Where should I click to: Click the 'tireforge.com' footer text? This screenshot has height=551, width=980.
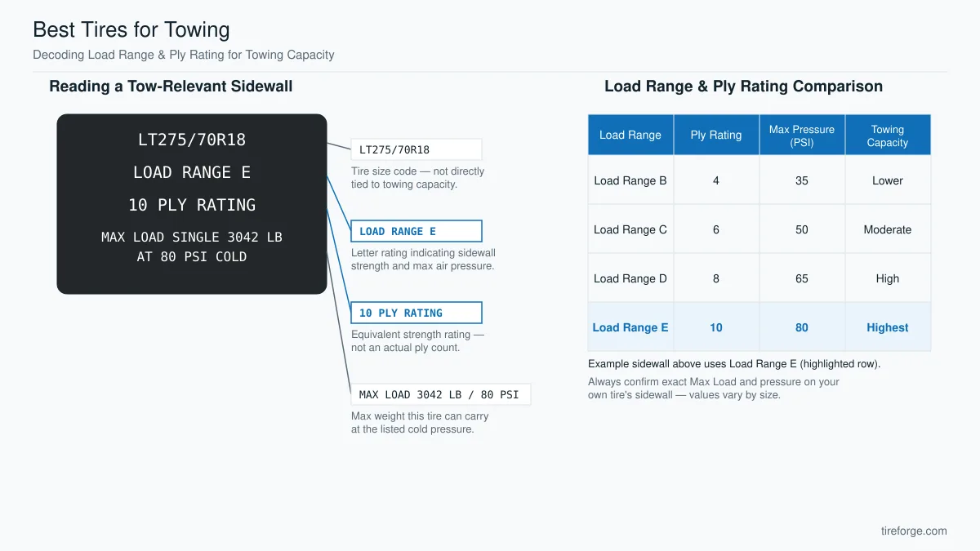(914, 531)
